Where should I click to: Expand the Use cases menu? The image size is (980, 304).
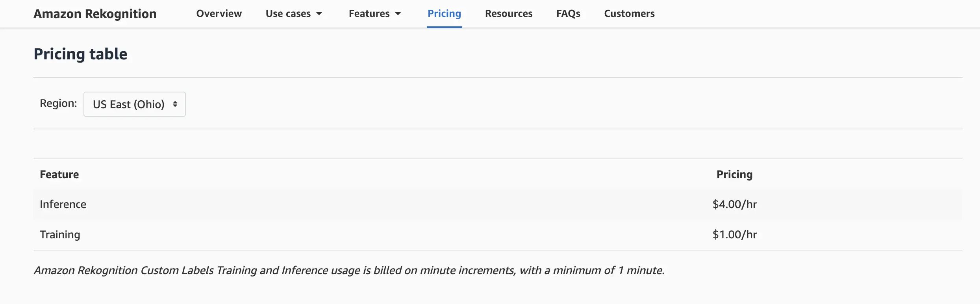(x=294, y=13)
